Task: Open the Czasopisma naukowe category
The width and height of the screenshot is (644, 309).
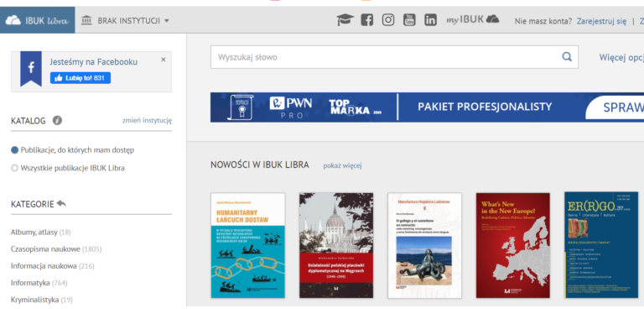Action: (45, 249)
